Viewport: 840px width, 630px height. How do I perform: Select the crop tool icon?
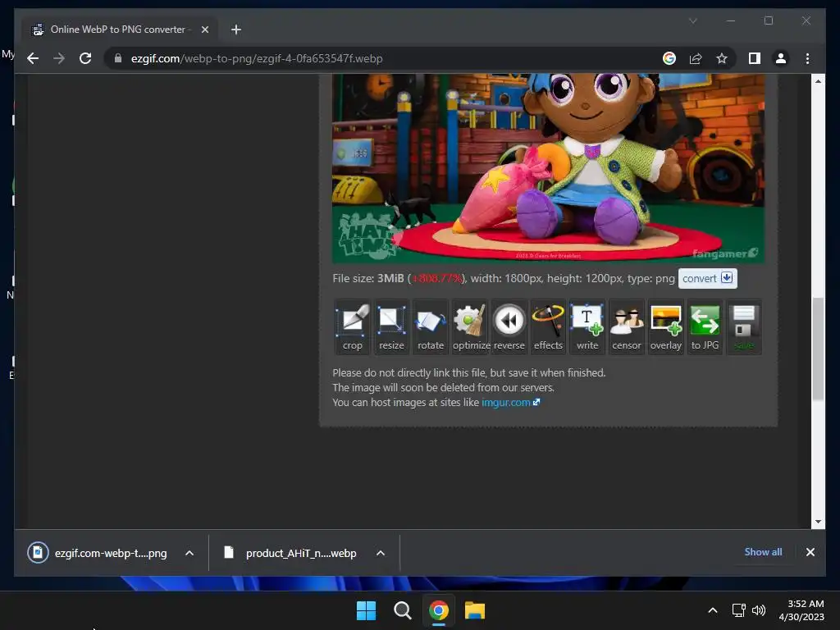pyautogui.click(x=353, y=326)
